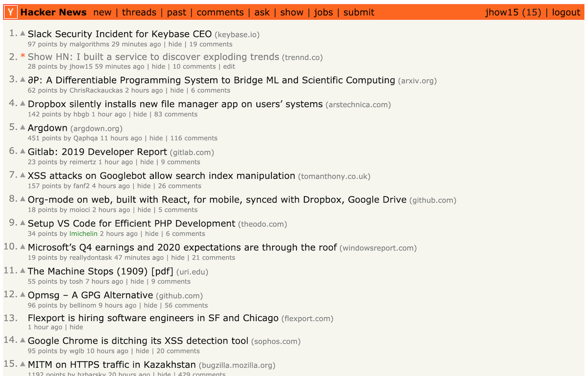Upvote the Gitlab 2019 Developer Report story
Screen dimensions: 588x376
[23, 151]
